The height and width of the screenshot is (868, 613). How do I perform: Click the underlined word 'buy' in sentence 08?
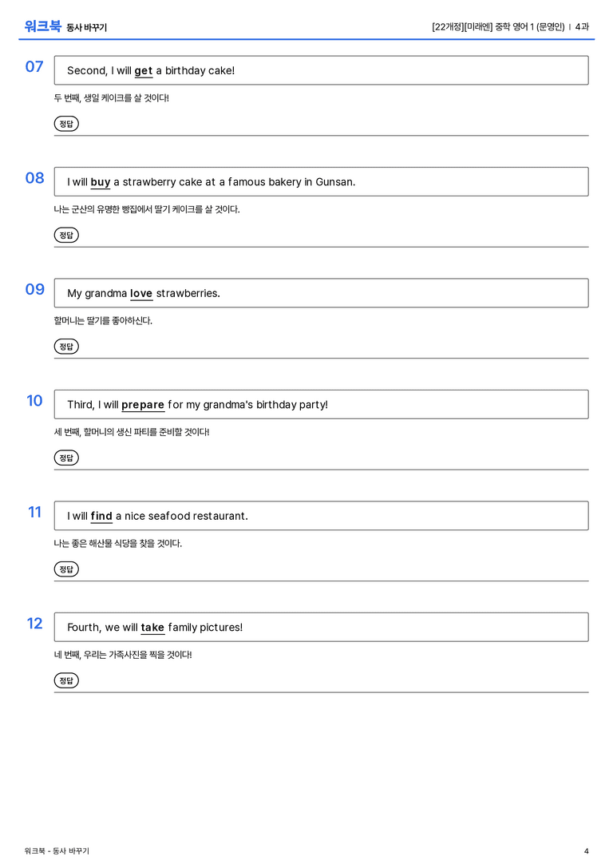coord(101,182)
